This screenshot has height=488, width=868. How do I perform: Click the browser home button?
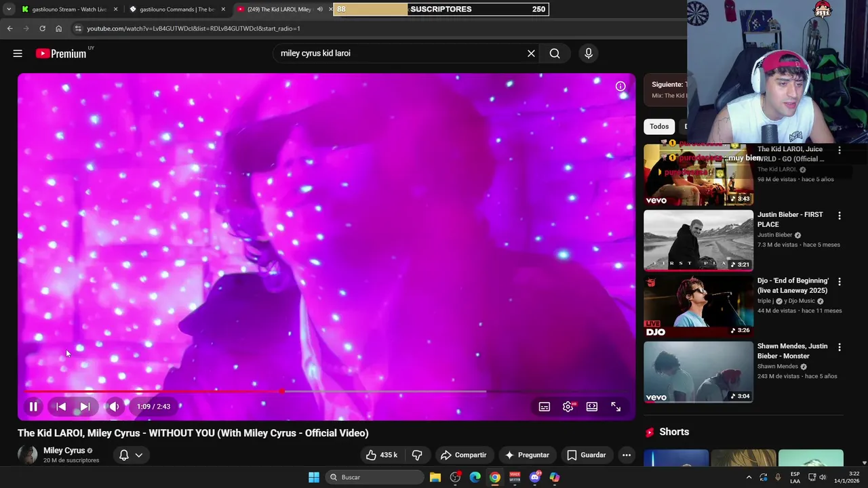58,28
